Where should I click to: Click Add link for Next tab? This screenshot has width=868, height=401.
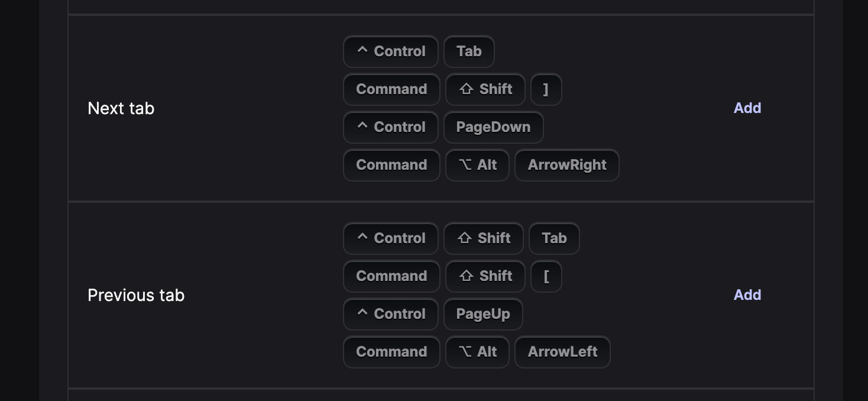pos(747,108)
